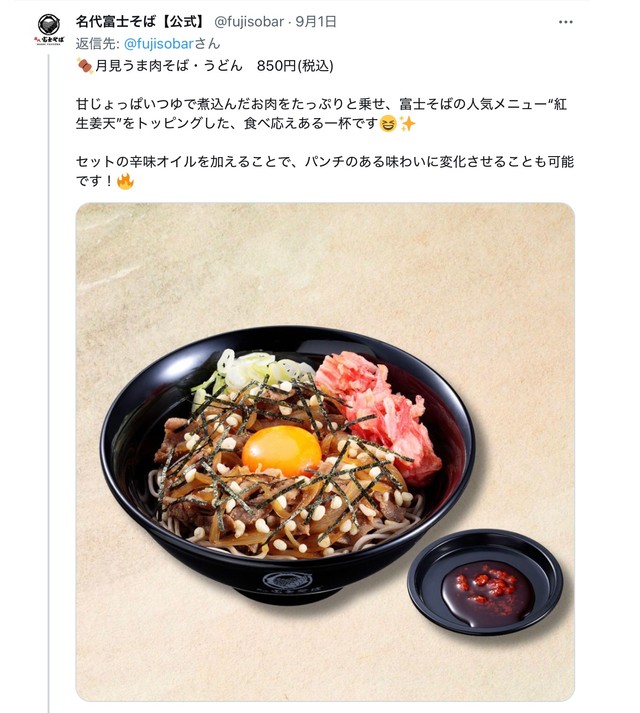Click the paragraph starting with セットの辛味オイル

point(325,171)
